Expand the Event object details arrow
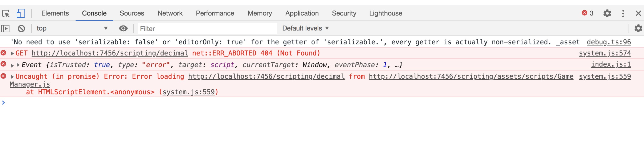This screenshot has width=644, height=147. coord(18,65)
